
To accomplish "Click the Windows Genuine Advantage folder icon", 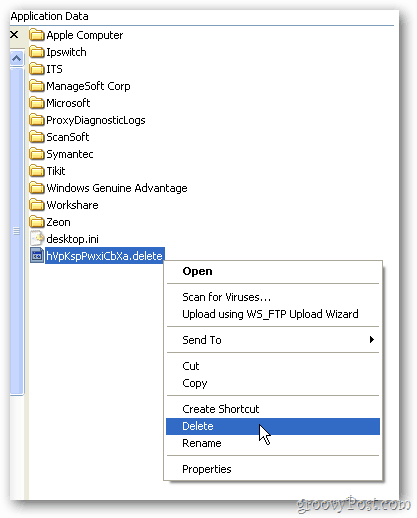I will coord(36,188).
